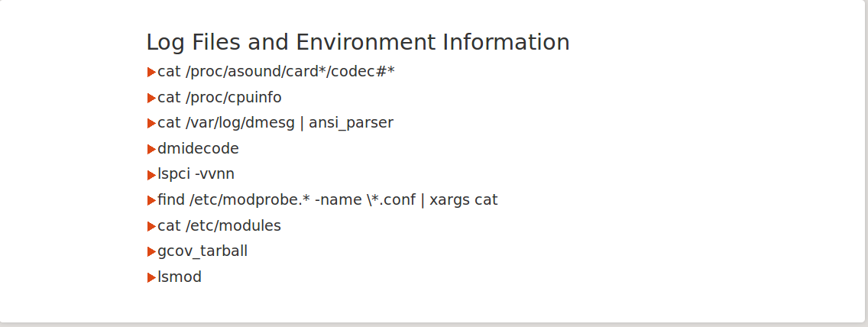The height and width of the screenshot is (327, 868).
Task: Show the find /etc/modprobe.* xargs cat output
Action: pos(327,200)
